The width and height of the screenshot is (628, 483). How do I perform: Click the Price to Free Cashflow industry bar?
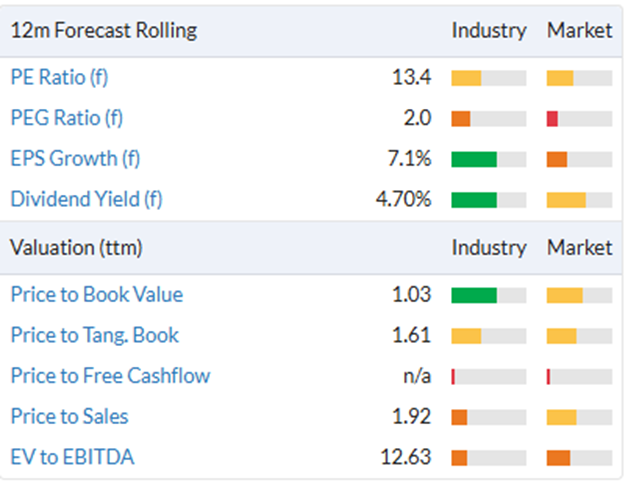pyautogui.click(x=489, y=377)
